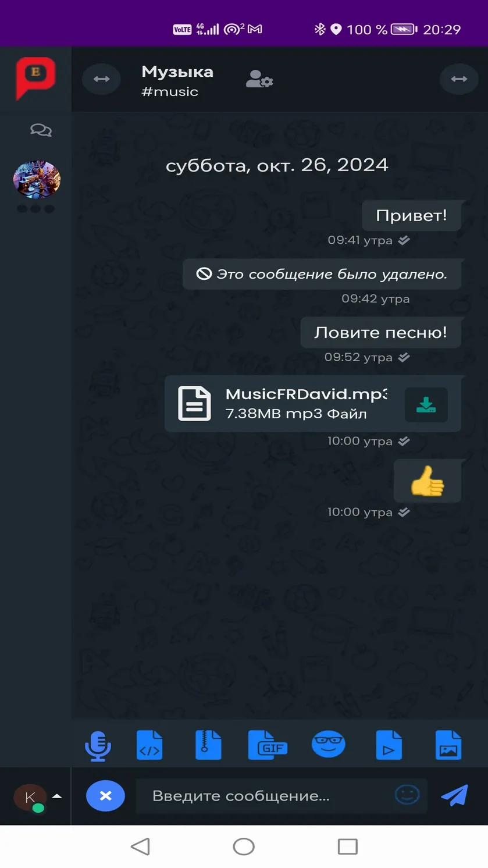Screen dimensions: 488x868
Task: Download the MusicFRDavid.mp3 file
Action: pos(426,404)
